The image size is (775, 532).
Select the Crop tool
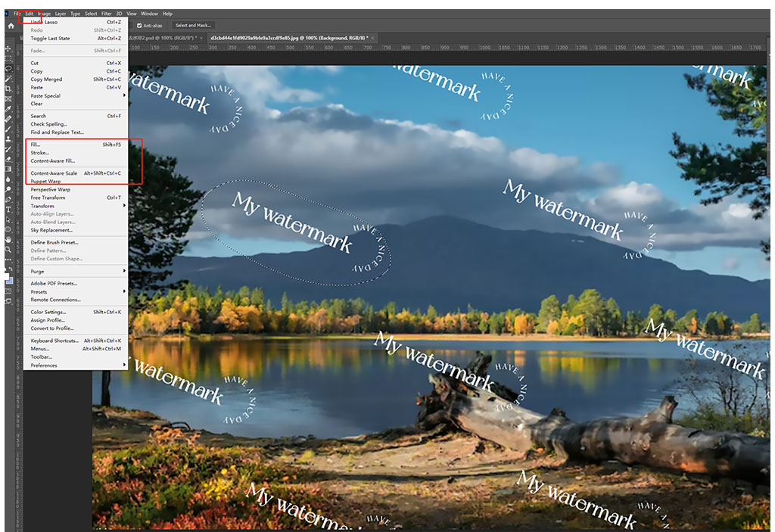click(x=8, y=88)
